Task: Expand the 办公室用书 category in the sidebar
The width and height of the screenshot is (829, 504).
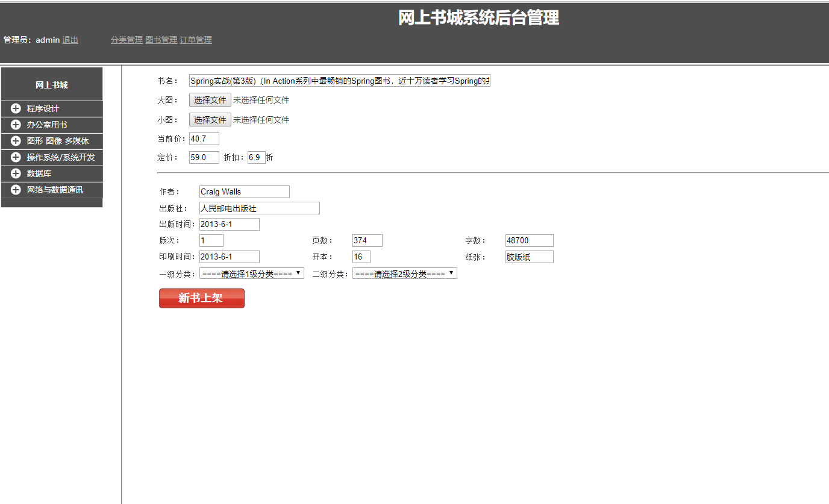Action: [x=15, y=125]
